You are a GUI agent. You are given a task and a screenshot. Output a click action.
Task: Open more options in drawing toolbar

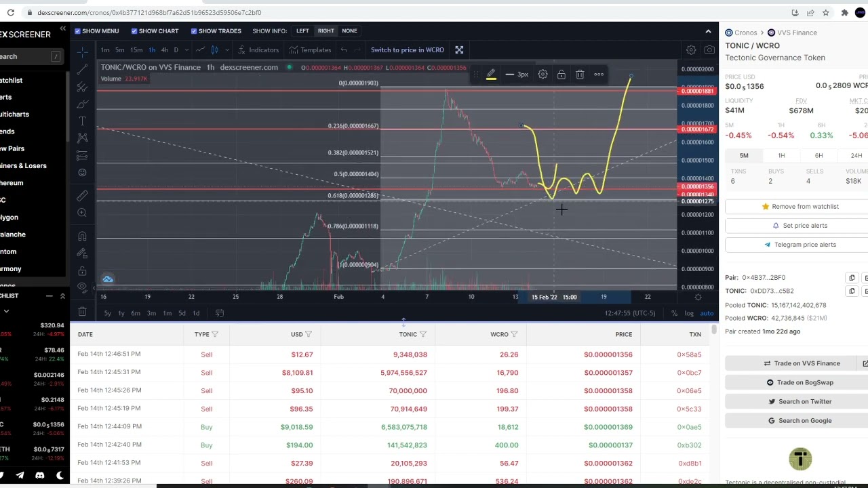point(599,75)
